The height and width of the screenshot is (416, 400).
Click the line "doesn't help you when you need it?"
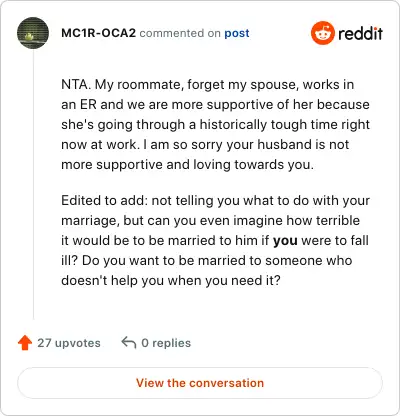171,280
